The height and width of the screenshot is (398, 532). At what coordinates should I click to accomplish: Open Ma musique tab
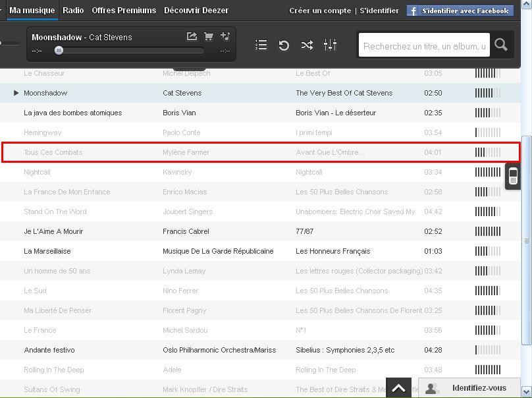(x=32, y=10)
